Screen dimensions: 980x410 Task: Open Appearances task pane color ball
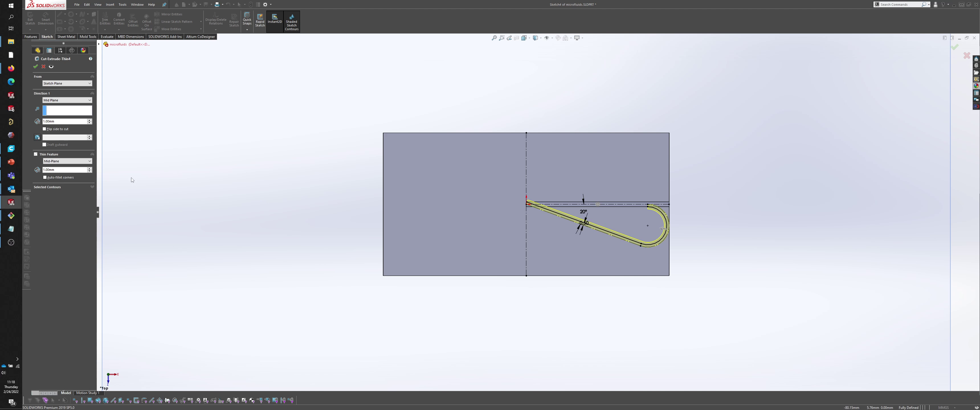click(x=976, y=86)
